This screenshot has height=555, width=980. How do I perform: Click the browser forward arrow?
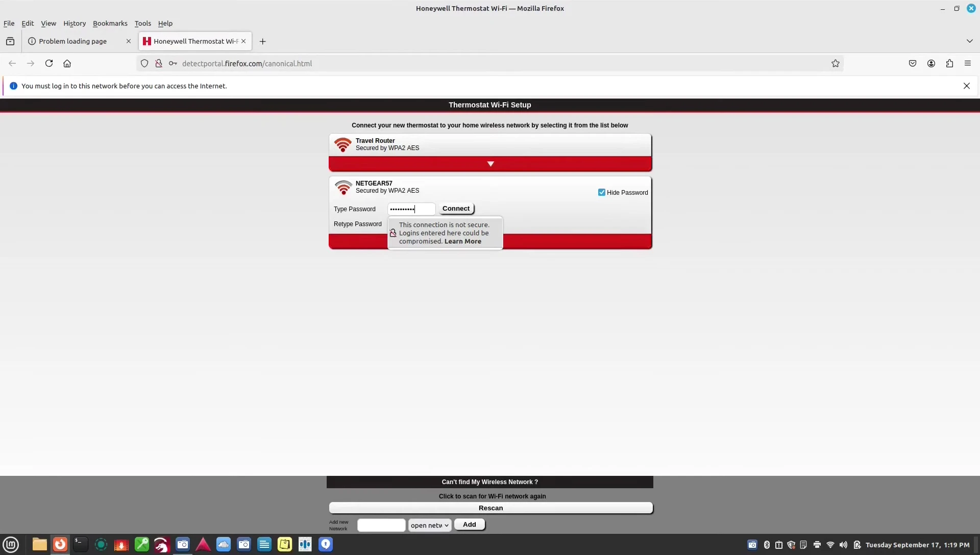pos(31,63)
